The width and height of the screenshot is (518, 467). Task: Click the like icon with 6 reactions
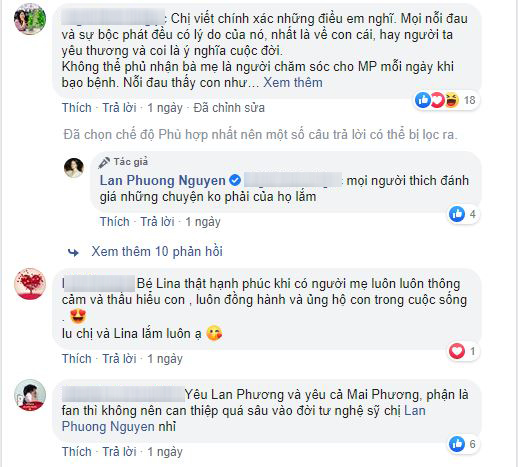457,444
